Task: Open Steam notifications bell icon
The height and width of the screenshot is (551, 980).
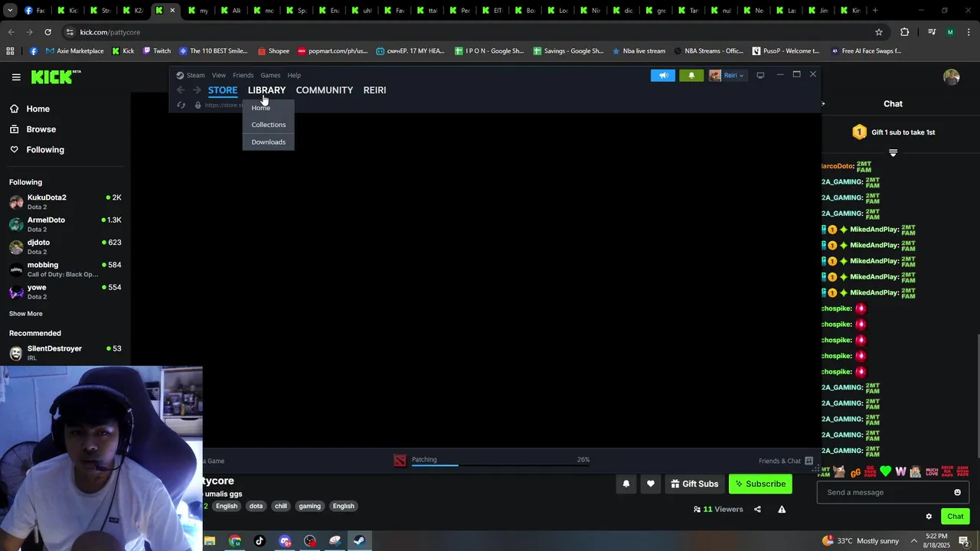Action: click(x=691, y=75)
